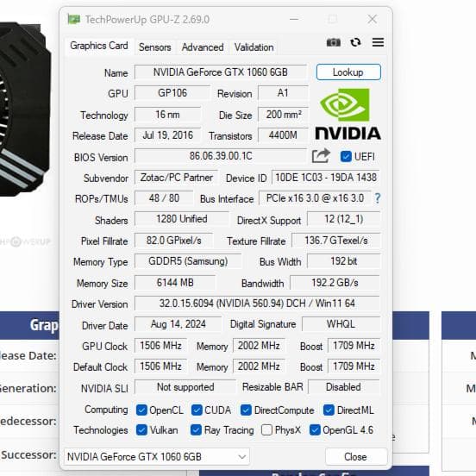Click the Release Date value Jul 19, 2016
The height and width of the screenshot is (476, 476).
(x=167, y=135)
